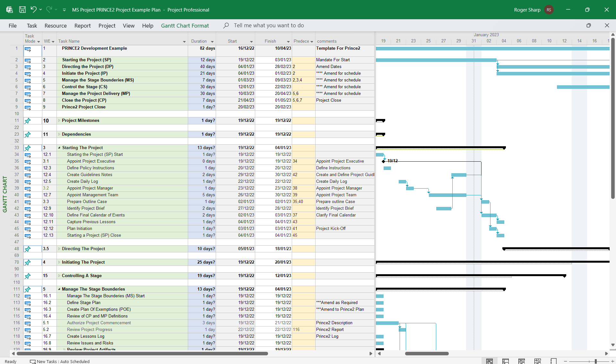Switch to Resource Sheet view in the status bar
The height and width of the screenshot is (364, 616).
coord(538,361)
